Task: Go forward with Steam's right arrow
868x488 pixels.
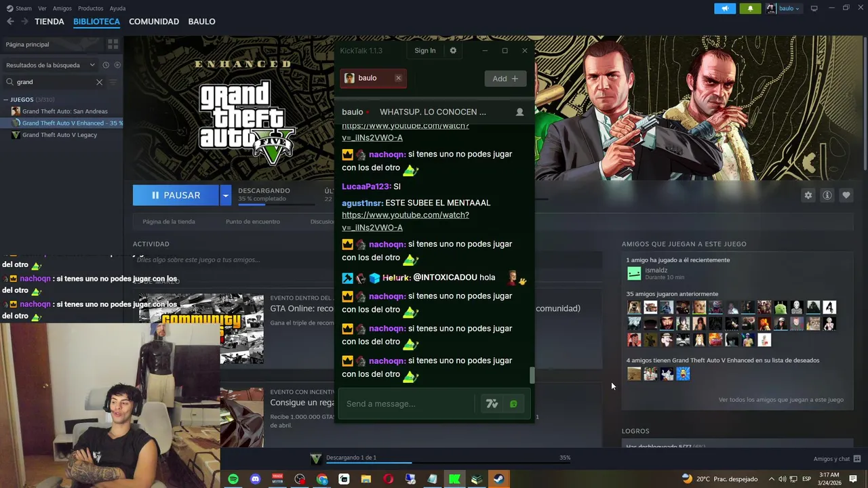Action: (x=24, y=22)
